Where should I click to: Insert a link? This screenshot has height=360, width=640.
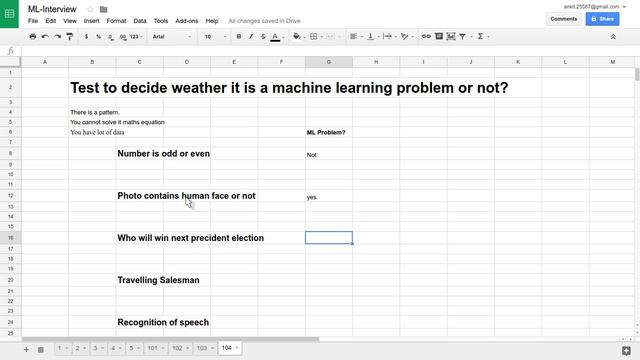[x=426, y=37]
